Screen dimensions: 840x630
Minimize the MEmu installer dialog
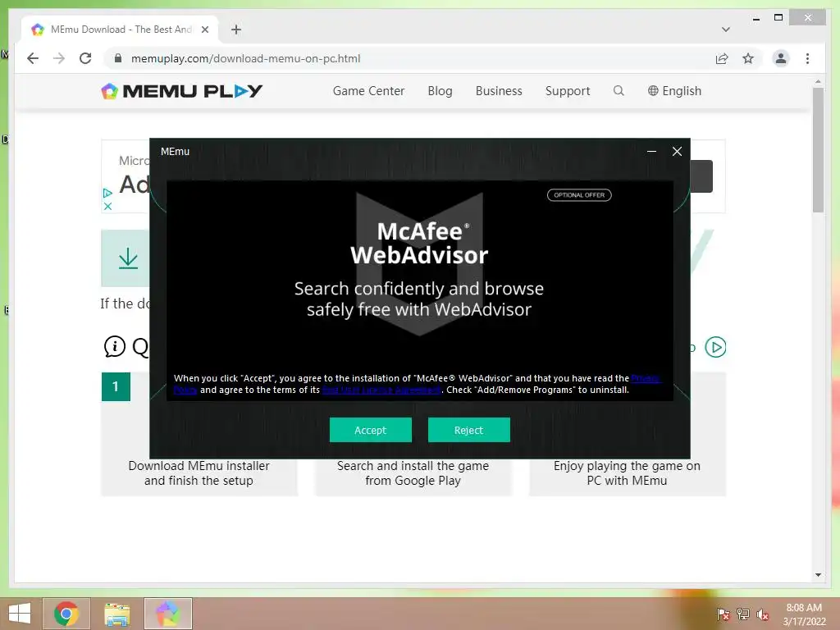(651, 152)
